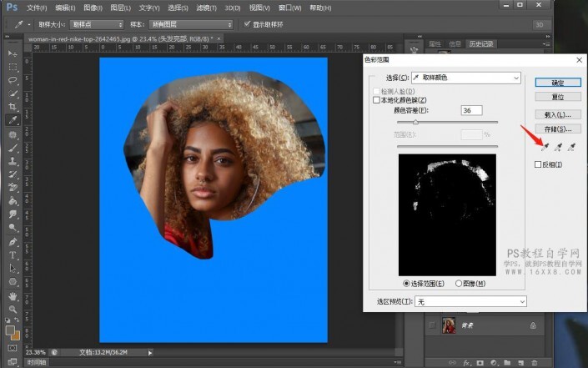
Task: Toggle the 反相 invert checkbox
Action: (x=538, y=165)
